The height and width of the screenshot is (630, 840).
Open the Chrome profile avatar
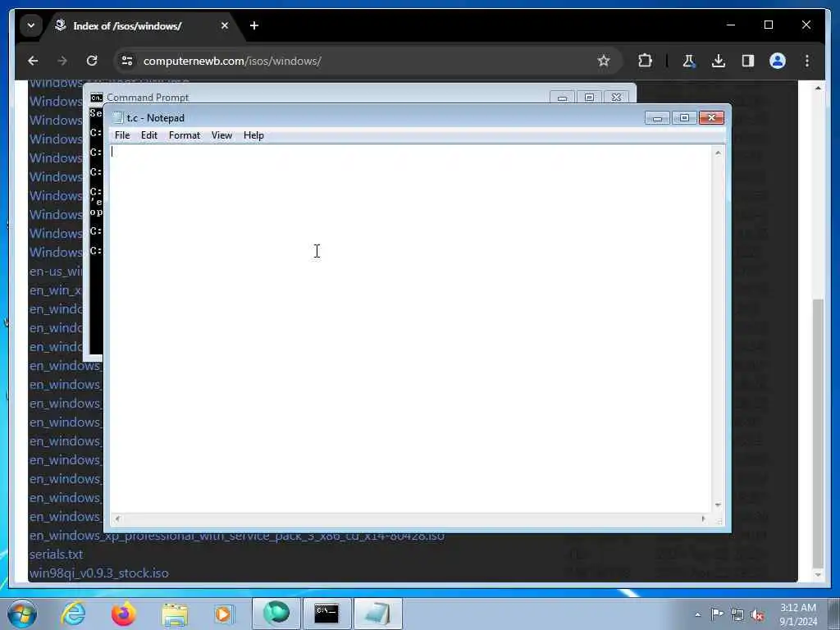(x=778, y=61)
